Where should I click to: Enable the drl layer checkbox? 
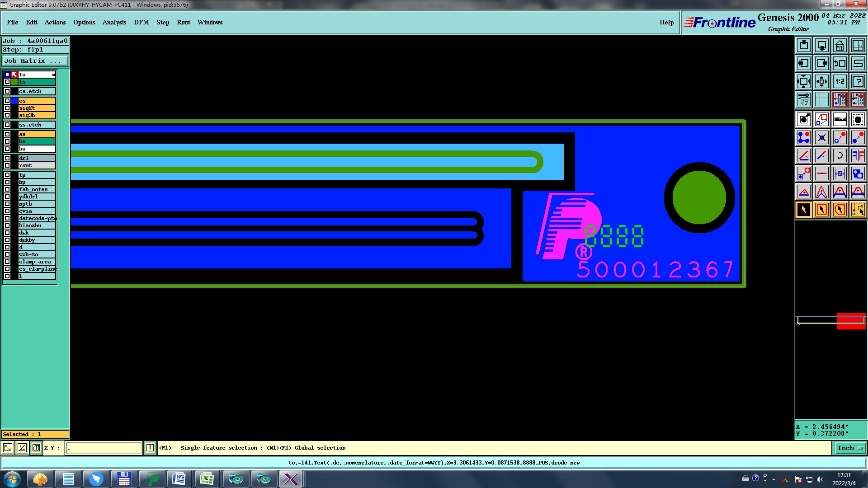pyautogui.click(x=7, y=158)
